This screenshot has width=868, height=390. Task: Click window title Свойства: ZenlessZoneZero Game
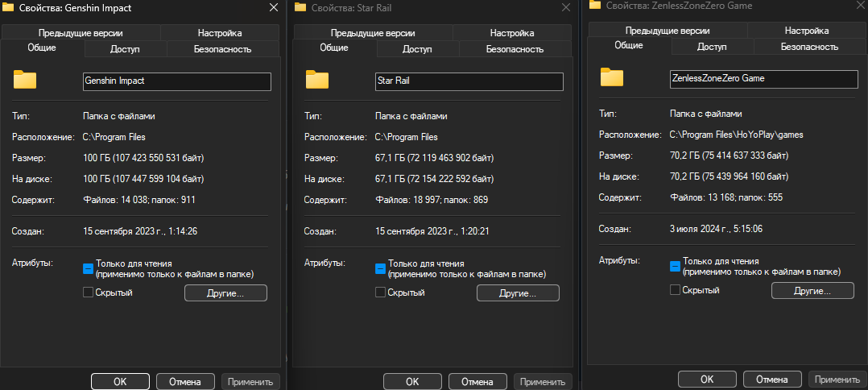point(680,6)
